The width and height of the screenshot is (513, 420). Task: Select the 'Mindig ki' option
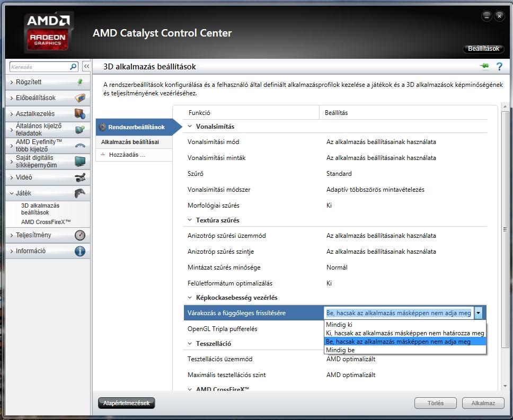[x=405, y=325]
